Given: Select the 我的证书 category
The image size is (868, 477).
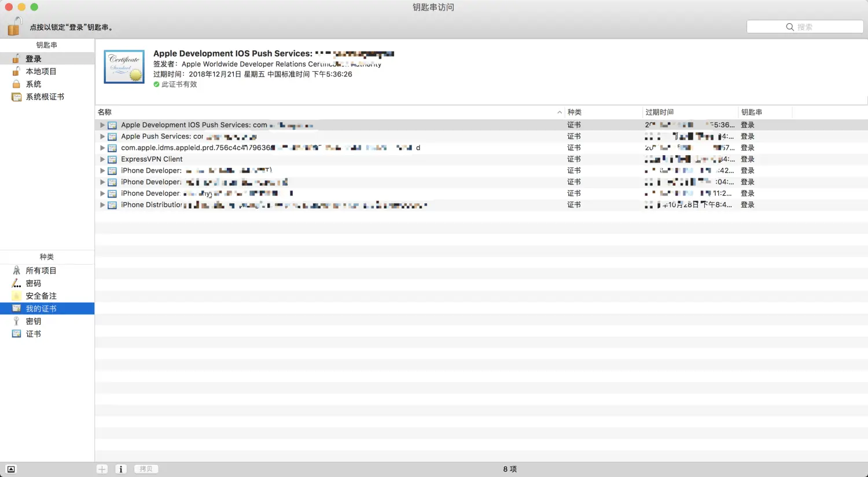Looking at the screenshot, I should [x=47, y=309].
